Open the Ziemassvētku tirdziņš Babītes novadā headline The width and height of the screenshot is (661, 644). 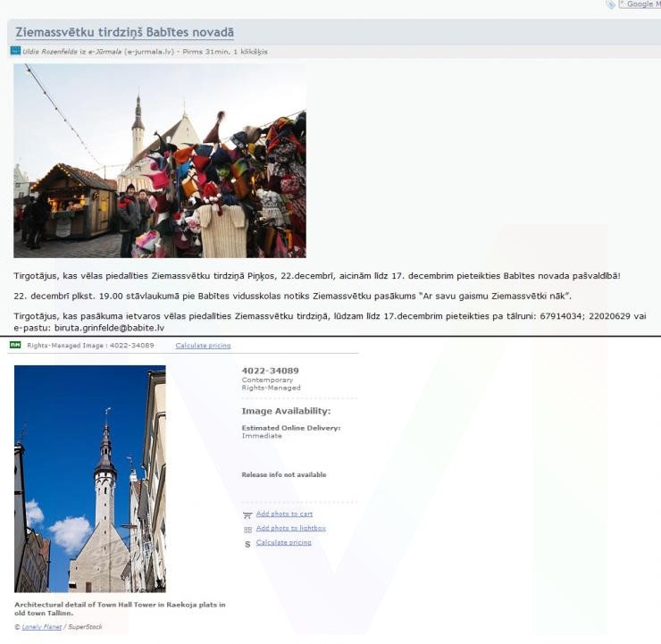[124, 32]
